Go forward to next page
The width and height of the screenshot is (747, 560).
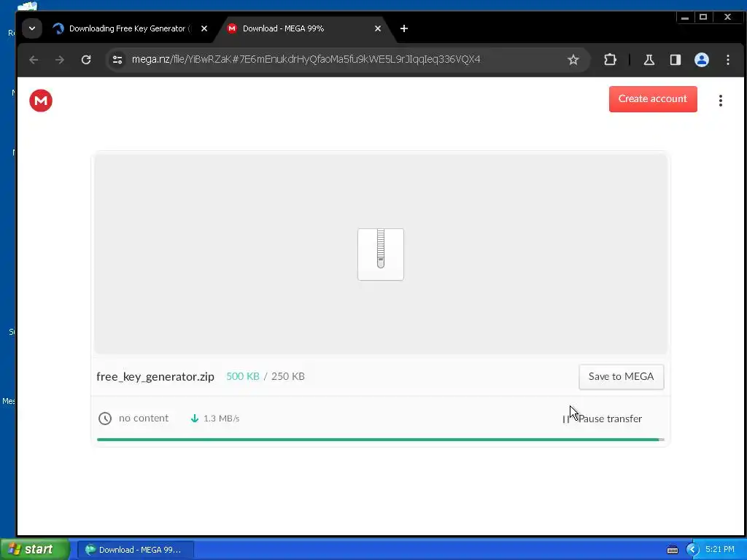coord(60,60)
